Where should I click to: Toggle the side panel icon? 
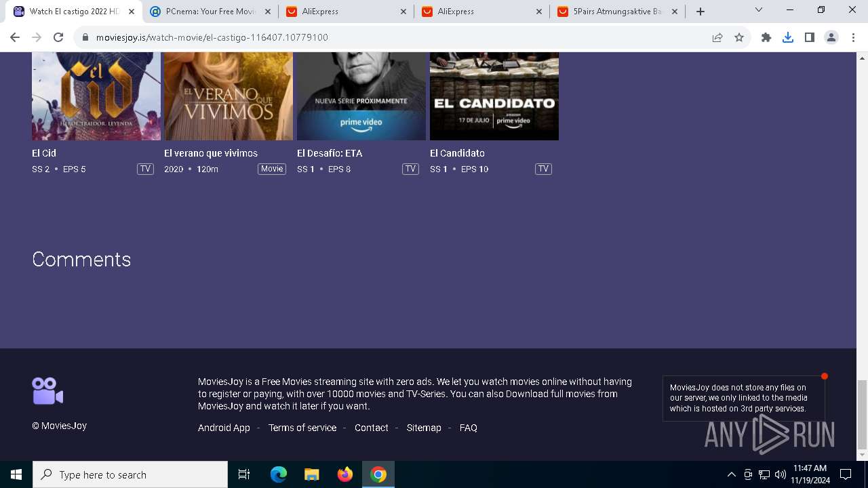pos(810,37)
